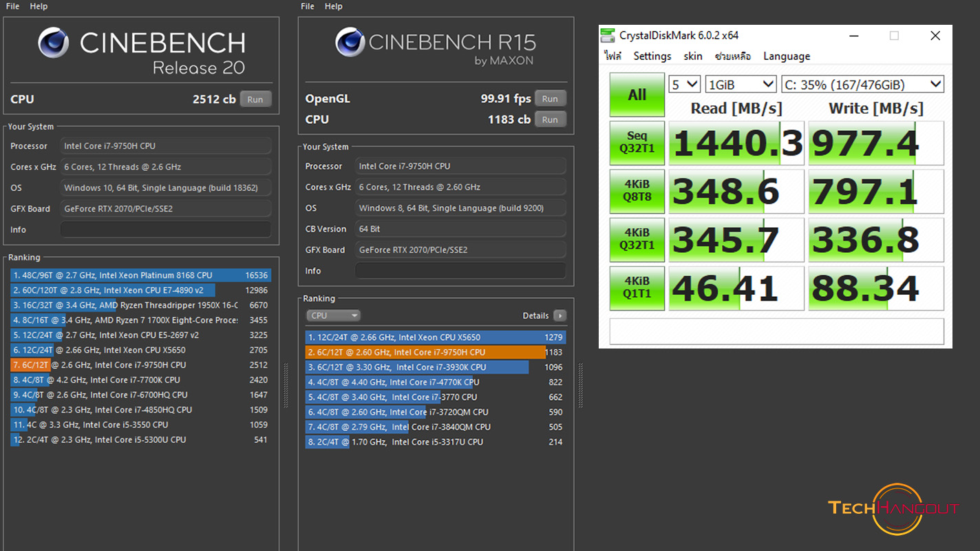Click the 4KiB Q1T1 write value 88.34
The height and width of the screenshot is (551, 980).
(x=876, y=288)
